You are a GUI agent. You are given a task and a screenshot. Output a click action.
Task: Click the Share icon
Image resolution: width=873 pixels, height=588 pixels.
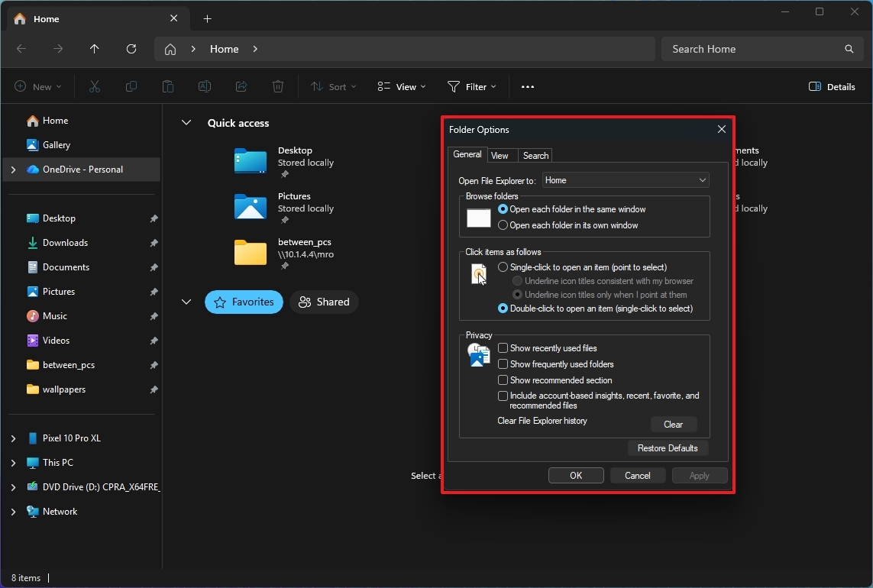coord(241,86)
